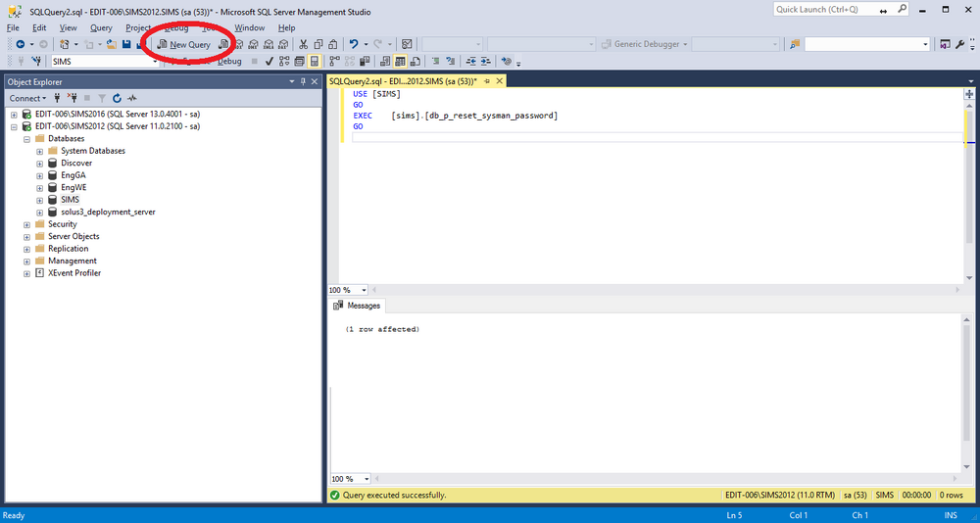Click the Find in Files icon

pyautogui.click(x=795, y=44)
